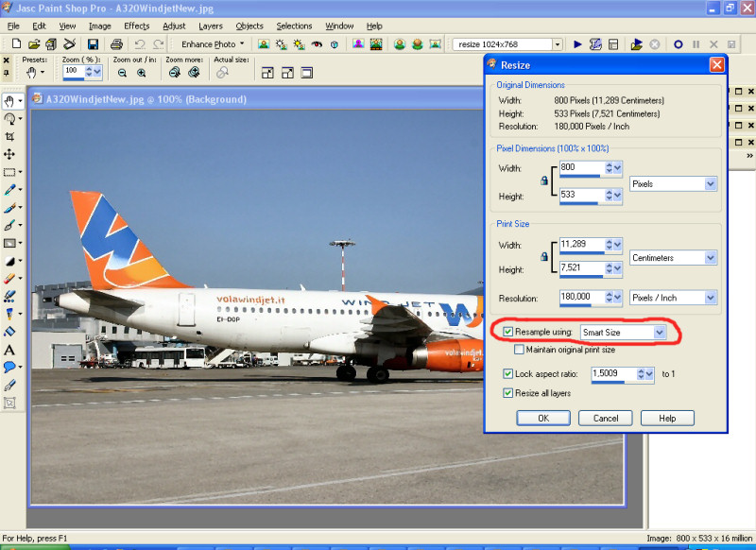Click the Pixel Dimensions Width field
Viewport: 756px width, 550px height.
point(581,168)
